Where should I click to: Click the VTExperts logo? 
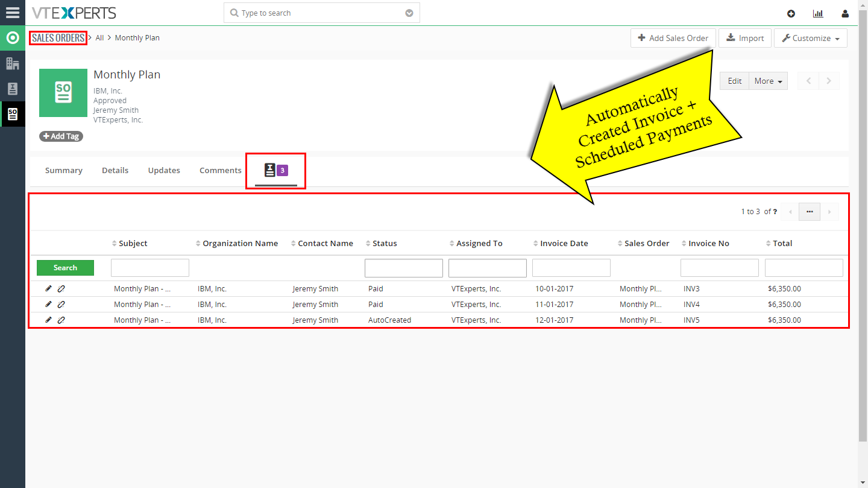[74, 13]
